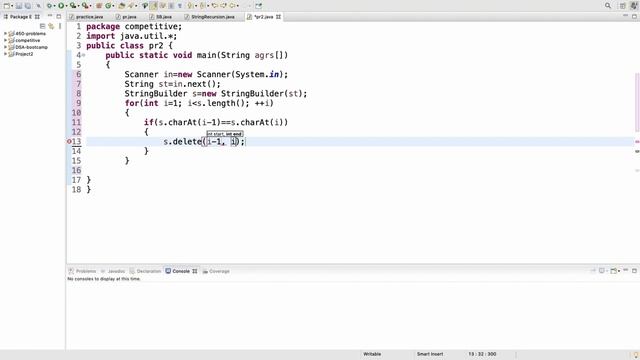Image resolution: width=640 pixels, height=360 pixels.
Task: Close the Console view tab
Action: (x=195, y=271)
